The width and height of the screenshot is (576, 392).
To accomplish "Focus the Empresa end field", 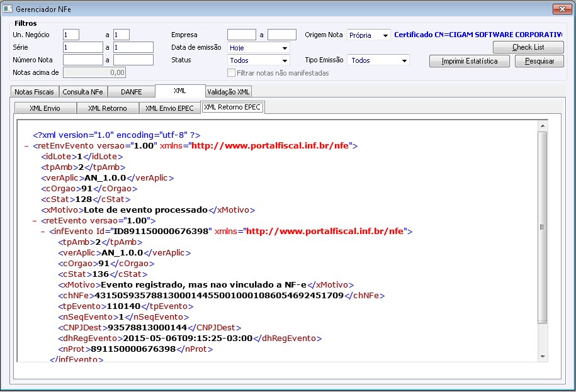I will click(x=282, y=35).
